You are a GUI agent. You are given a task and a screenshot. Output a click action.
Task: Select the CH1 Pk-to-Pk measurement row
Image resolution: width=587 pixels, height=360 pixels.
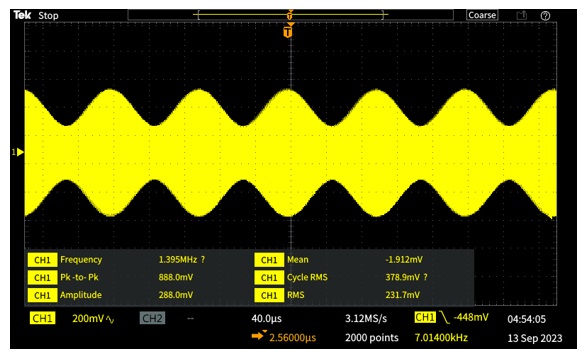(111, 277)
